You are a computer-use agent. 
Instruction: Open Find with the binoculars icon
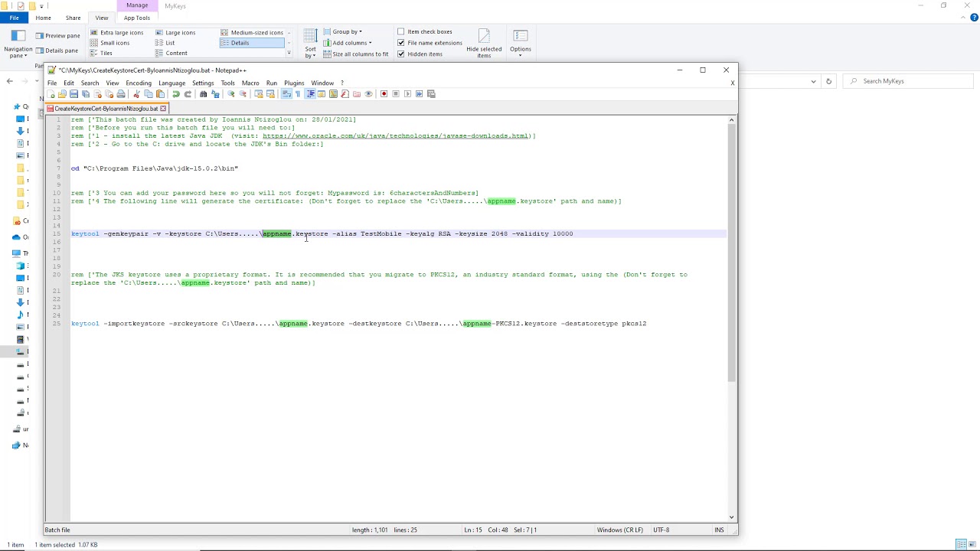[x=203, y=94]
